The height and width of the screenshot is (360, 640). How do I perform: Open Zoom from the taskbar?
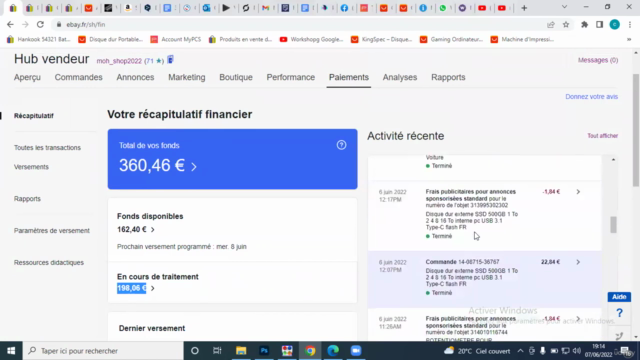(x=356, y=351)
